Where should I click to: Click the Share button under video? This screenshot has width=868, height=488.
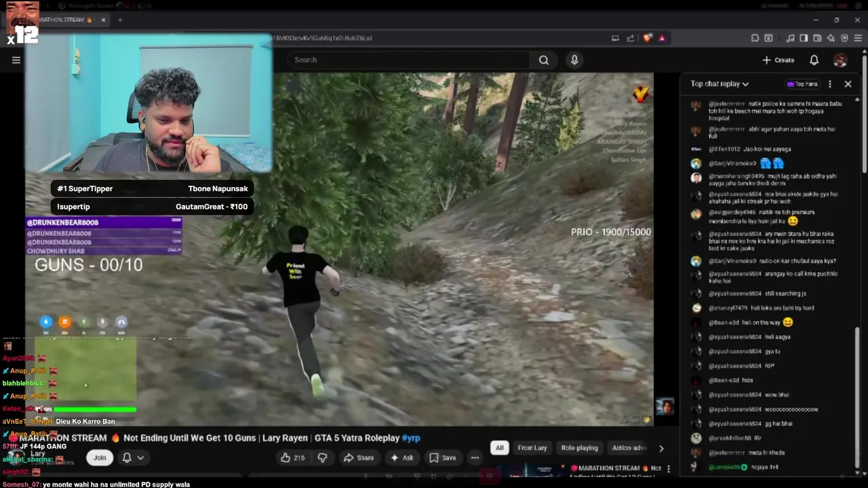pyautogui.click(x=358, y=457)
